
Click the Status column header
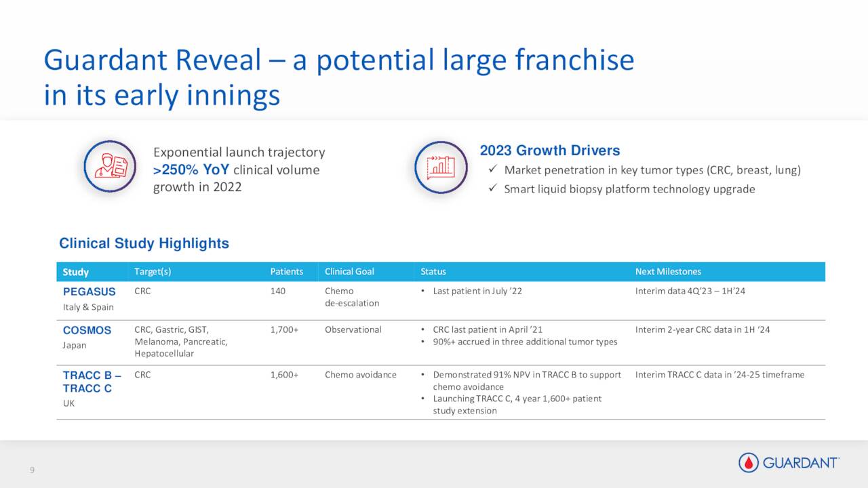coord(433,272)
